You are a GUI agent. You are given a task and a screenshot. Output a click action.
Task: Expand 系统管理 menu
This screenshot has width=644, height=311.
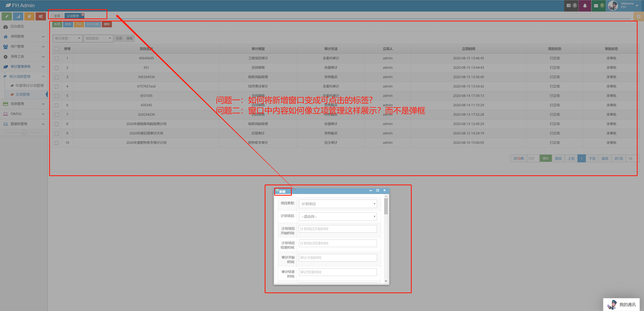[24, 37]
